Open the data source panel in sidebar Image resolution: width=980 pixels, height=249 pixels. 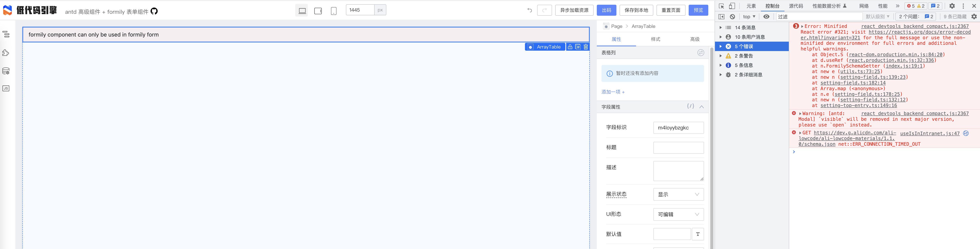6,70
